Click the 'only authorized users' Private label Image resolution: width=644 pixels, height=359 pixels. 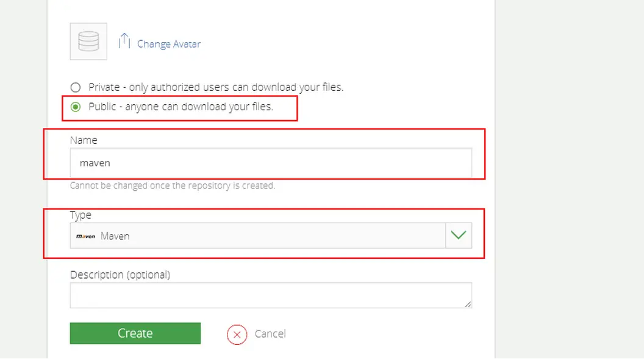[x=216, y=87]
